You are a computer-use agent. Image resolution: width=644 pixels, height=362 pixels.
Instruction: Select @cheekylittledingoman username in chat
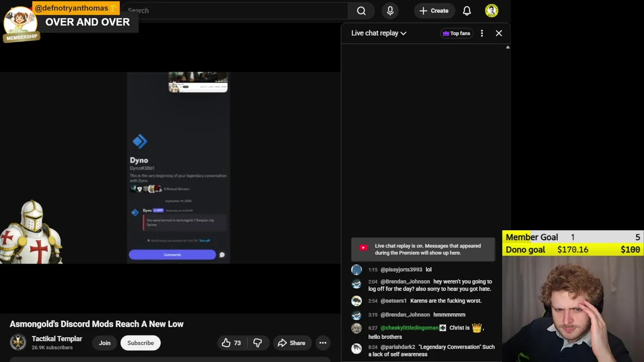[410, 328]
